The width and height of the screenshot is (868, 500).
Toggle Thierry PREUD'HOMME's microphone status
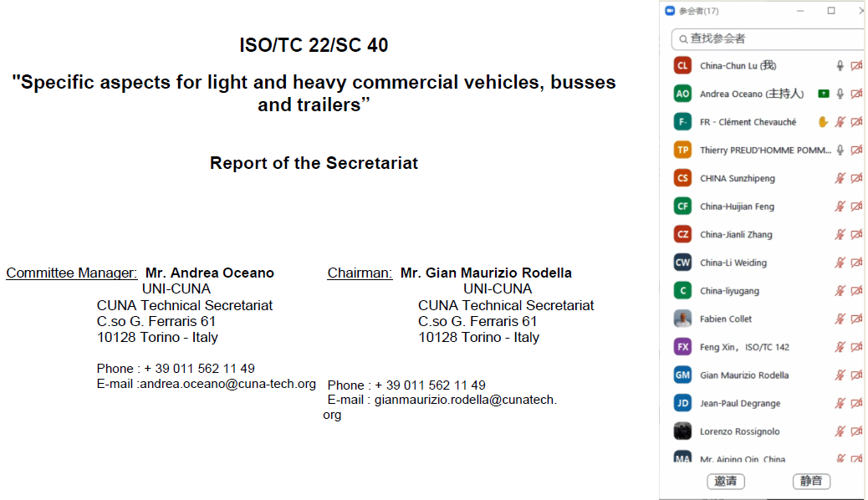coord(840,151)
